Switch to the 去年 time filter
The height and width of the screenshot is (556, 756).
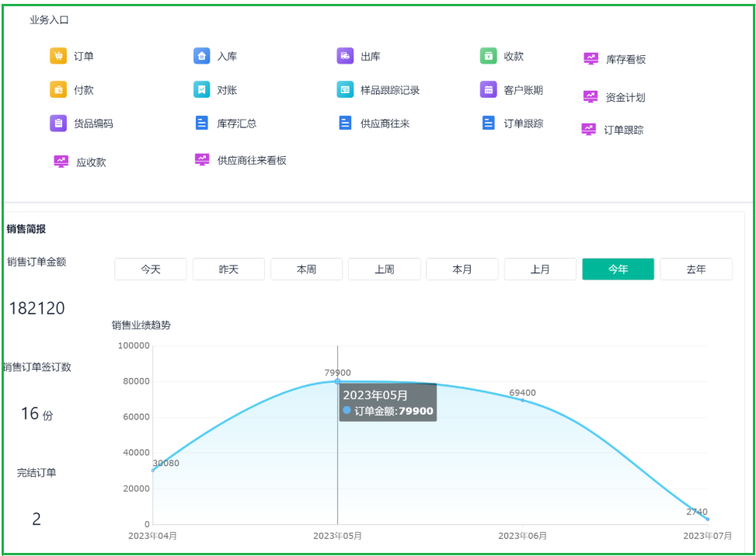pos(695,269)
